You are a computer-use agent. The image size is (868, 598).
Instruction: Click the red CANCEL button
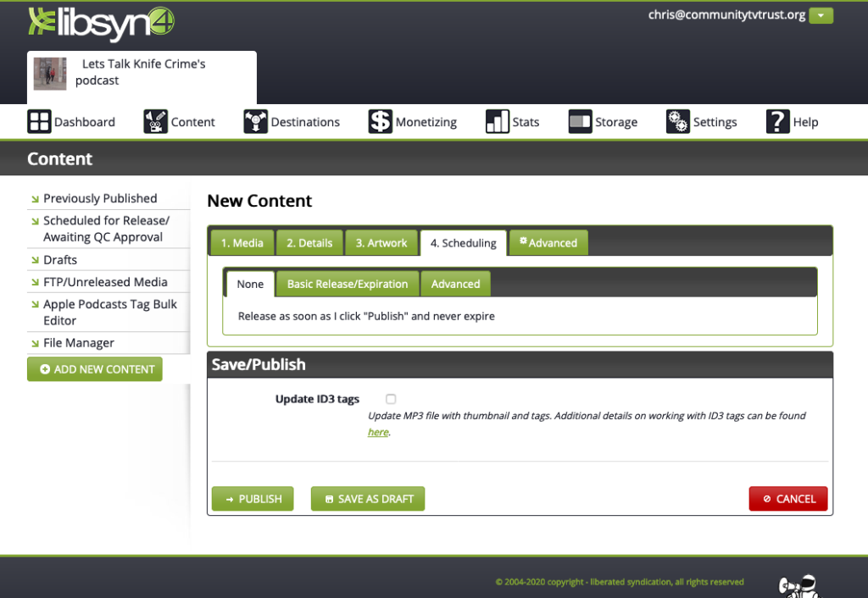coord(788,498)
